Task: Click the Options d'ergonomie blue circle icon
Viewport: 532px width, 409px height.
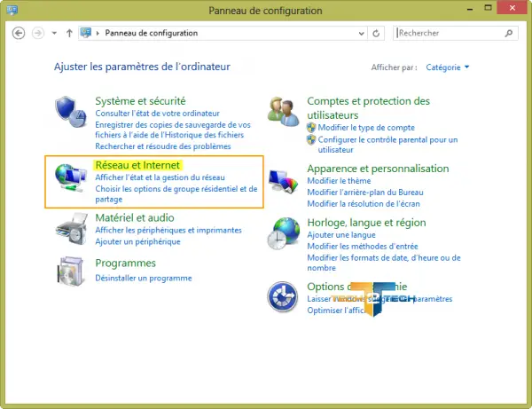Action: tap(282, 296)
